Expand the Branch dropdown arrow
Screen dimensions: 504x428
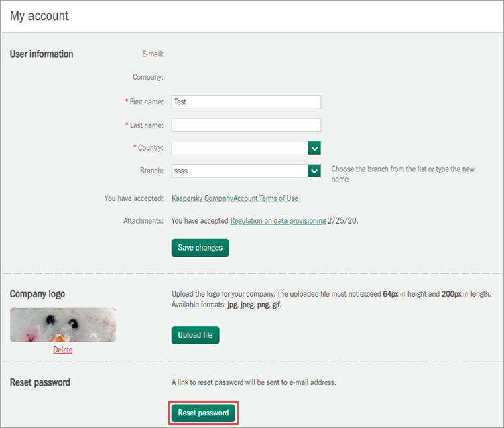[x=314, y=171]
